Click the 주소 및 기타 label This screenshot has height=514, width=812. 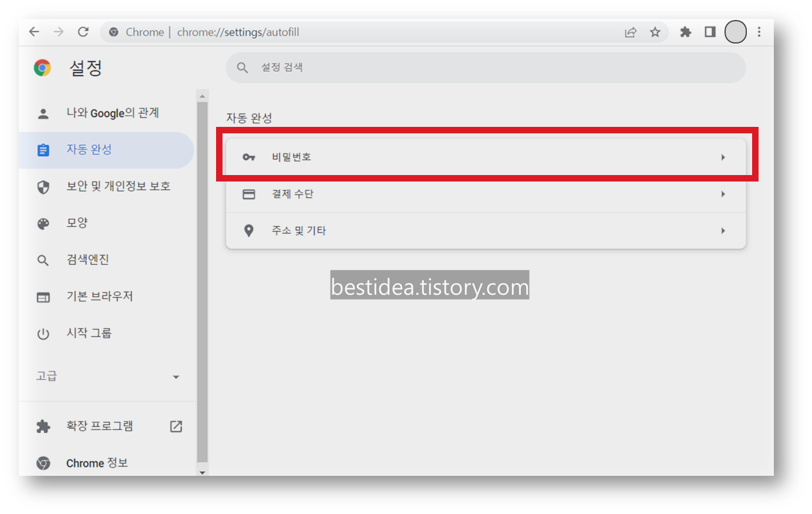(x=299, y=231)
